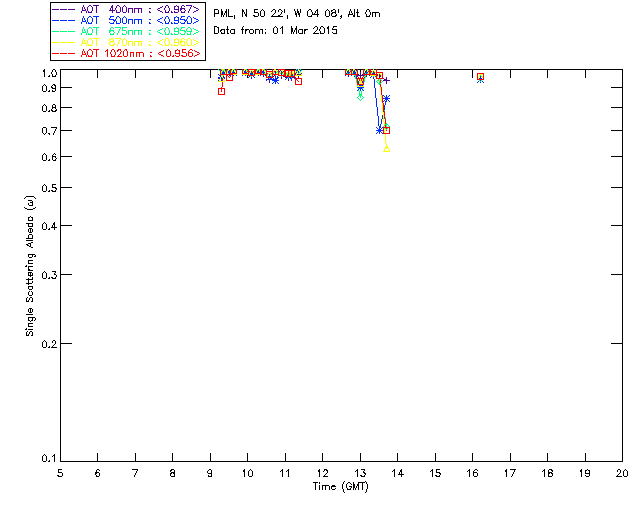Click the x-axis tick label 5
Viewport: 640px width, 512px height.
[60, 473]
